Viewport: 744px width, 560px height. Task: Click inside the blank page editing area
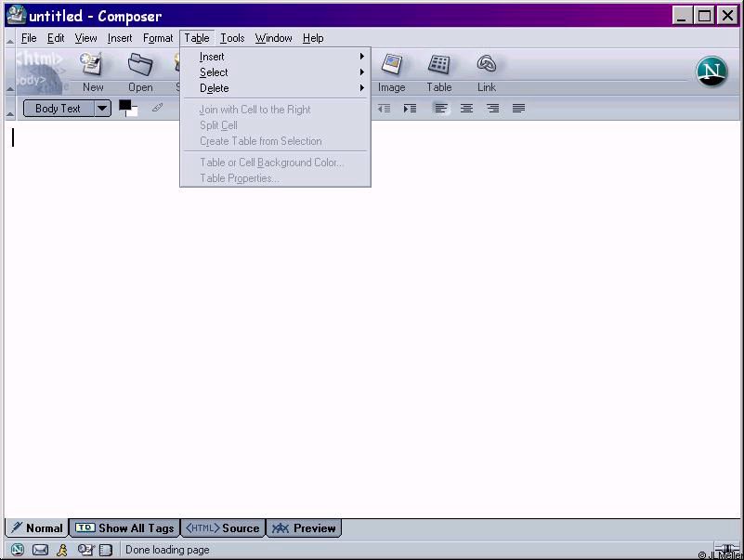tap(372, 318)
